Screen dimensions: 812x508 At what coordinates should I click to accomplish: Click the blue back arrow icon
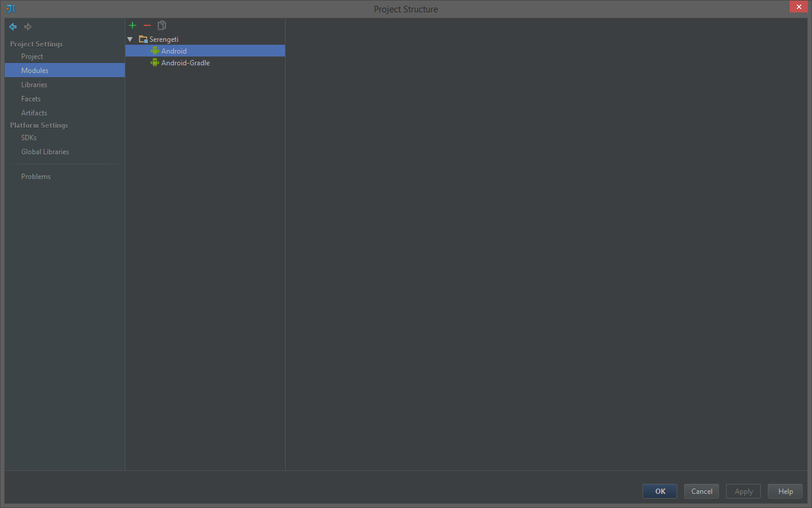[13, 26]
